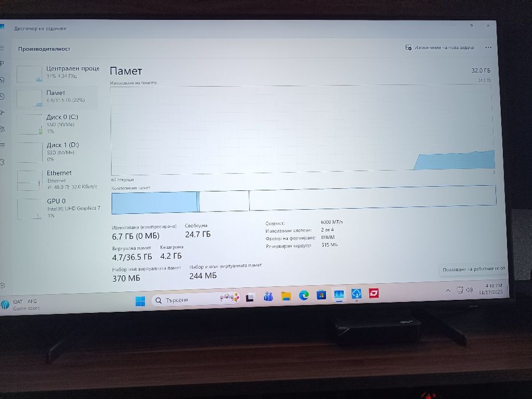
Task: Click the memory usage graph
Action: coord(302,130)
